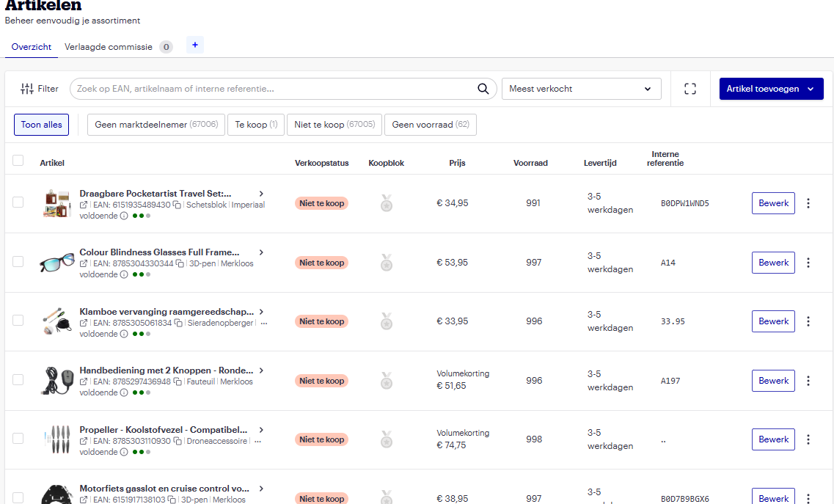This screenshot has height=504, width=834.
Task: Open Propeller Koolstofvezel title link
Action: point(164,430)
